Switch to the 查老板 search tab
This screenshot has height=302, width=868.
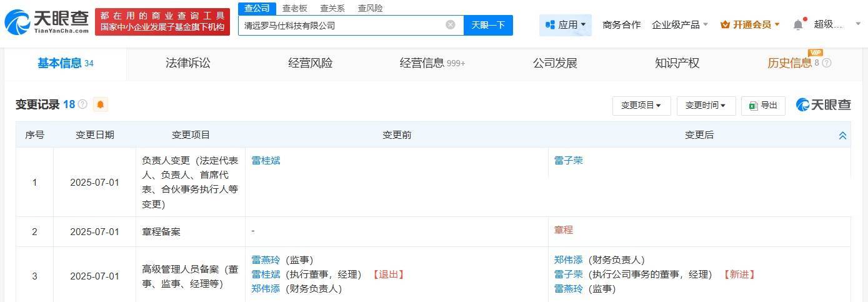click(295, 8)
